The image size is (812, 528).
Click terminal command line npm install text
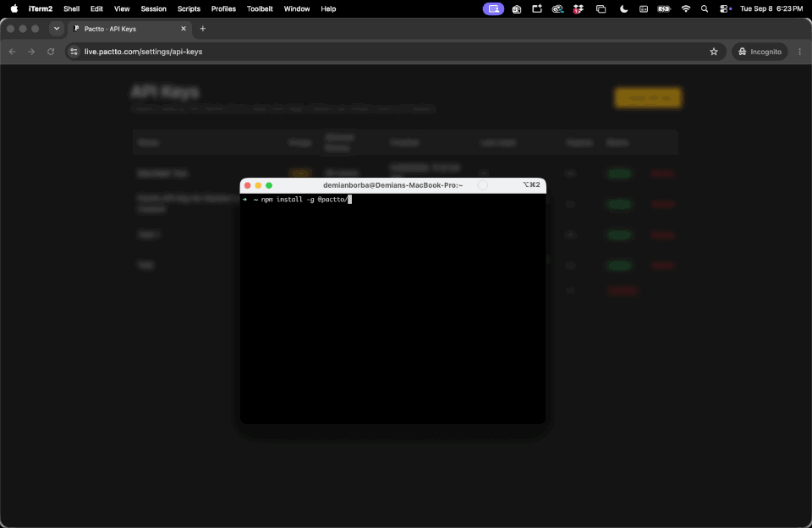click(x=304, y=200)
